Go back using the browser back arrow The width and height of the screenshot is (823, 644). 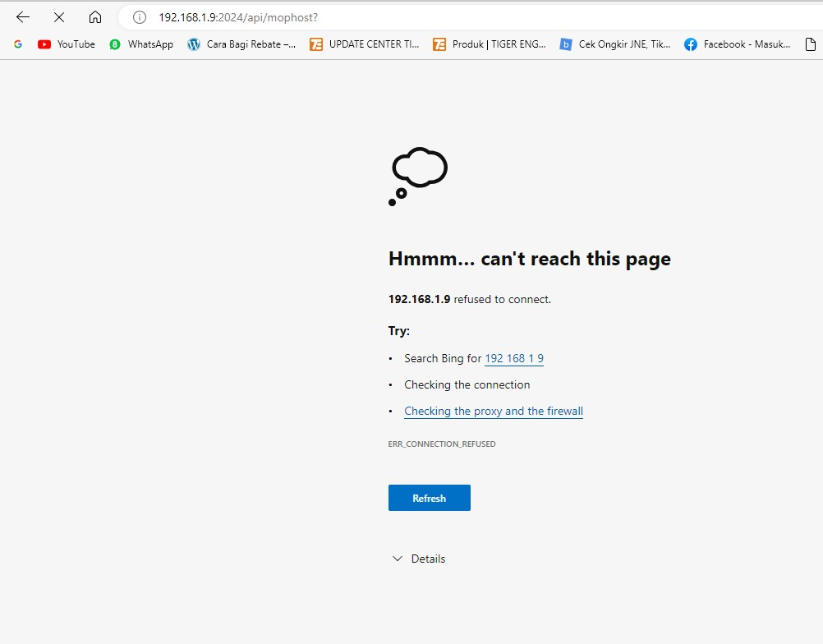[x=23, y=17]
